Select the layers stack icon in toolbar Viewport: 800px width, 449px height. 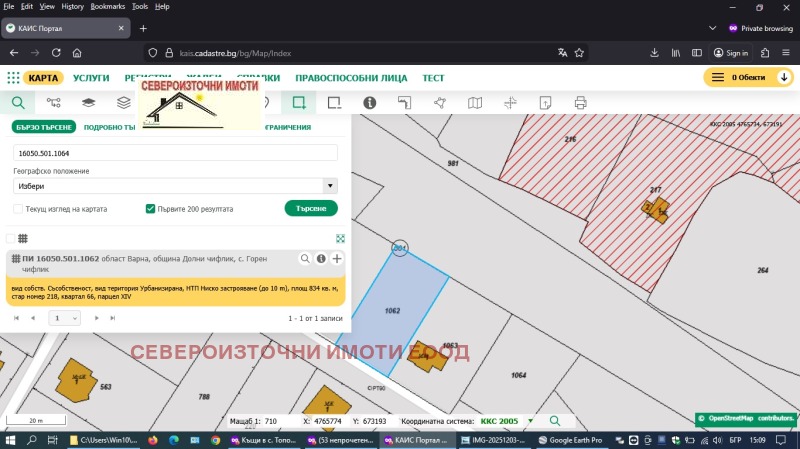pyautogui.click(x=88, y=102)
